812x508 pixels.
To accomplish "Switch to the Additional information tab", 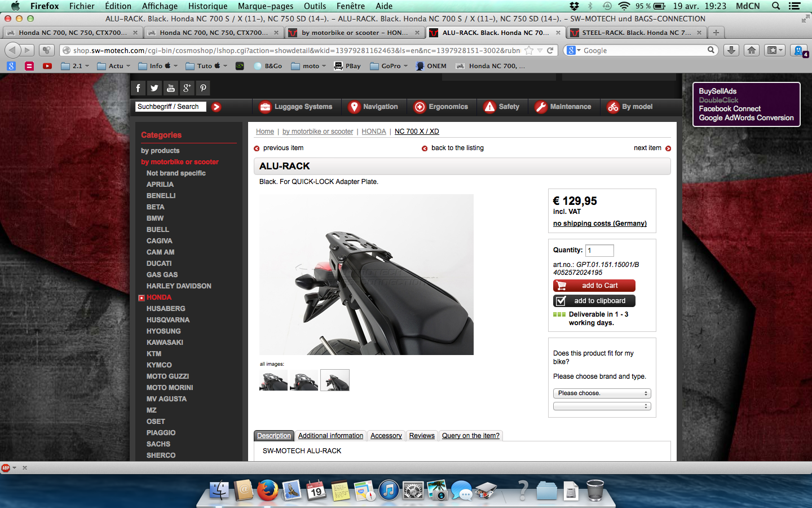I will [x=330, y=436].
